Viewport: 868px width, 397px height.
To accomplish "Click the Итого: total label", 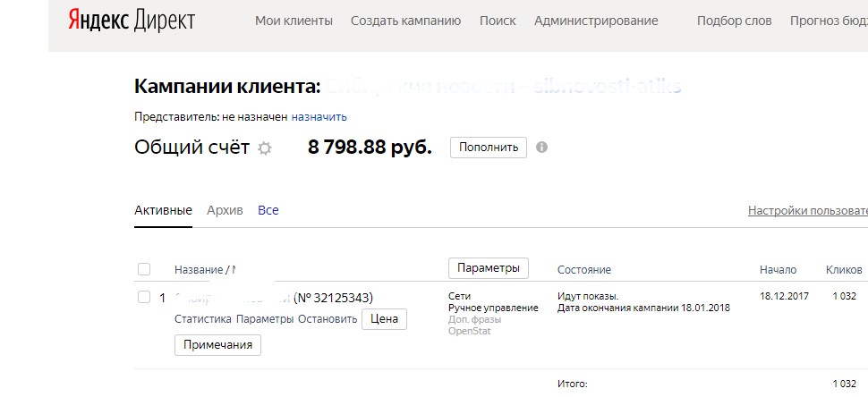I will tap(573, 384).
